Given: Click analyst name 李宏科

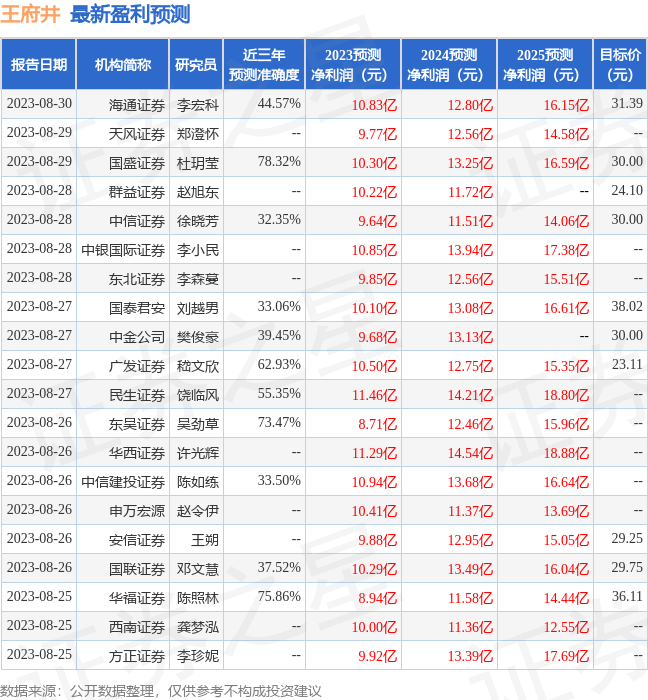Looking at the screenshot, I should (198, 105).
